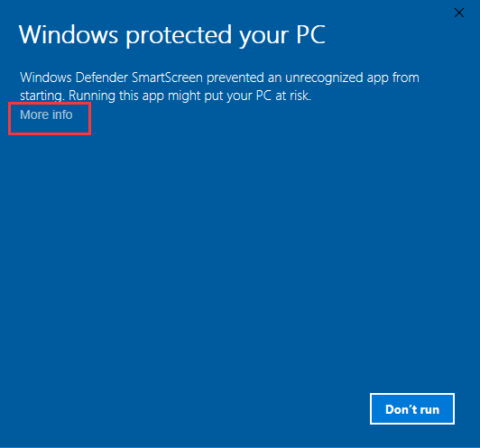This screenshot has width=480, height=448.
Task: Dismiss the warning using the X icon
Action: (x=459, y=13)
